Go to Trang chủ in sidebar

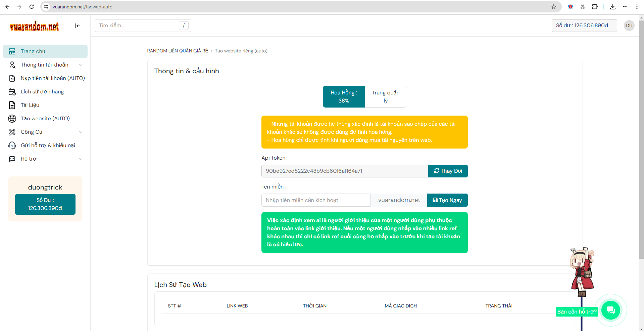33,51
